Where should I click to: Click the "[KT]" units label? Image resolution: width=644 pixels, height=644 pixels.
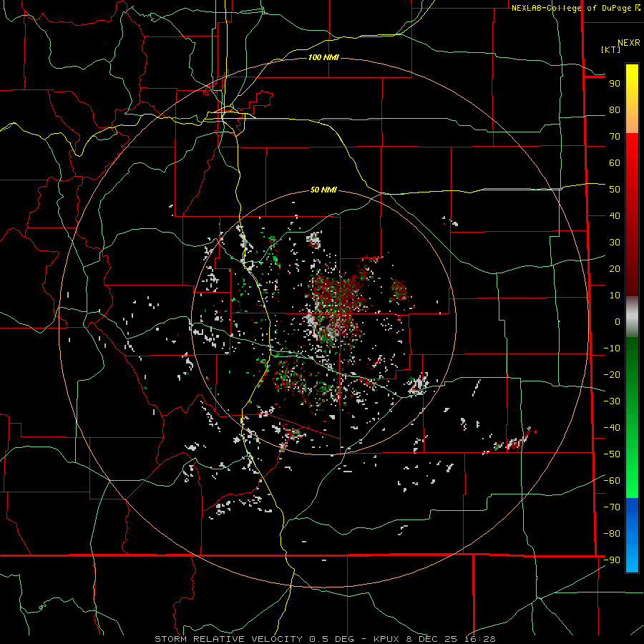[x=611, y=49]
